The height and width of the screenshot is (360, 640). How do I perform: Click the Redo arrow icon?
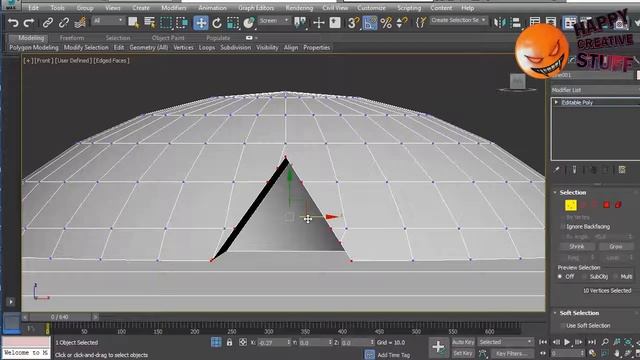pos(29,22)
